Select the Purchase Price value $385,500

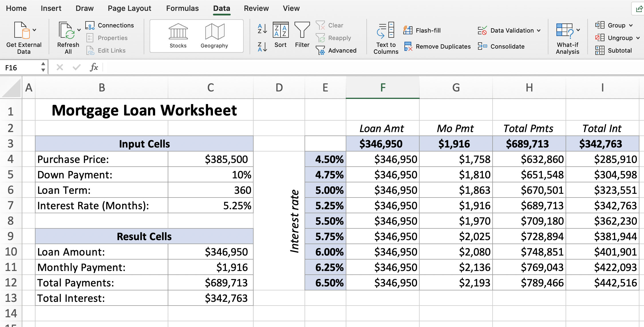[x=211, y=159]
